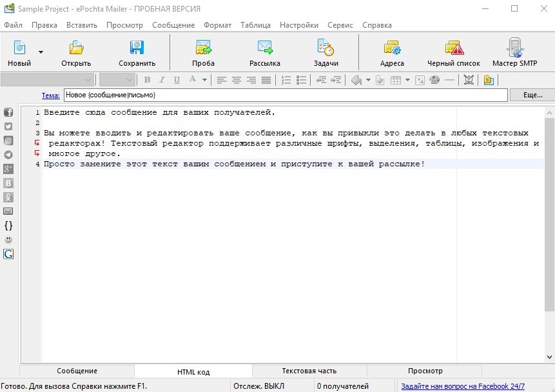Viewport: 555px width, 392px height.
Task: Open the font name combo box
Action: click(48, 80)
